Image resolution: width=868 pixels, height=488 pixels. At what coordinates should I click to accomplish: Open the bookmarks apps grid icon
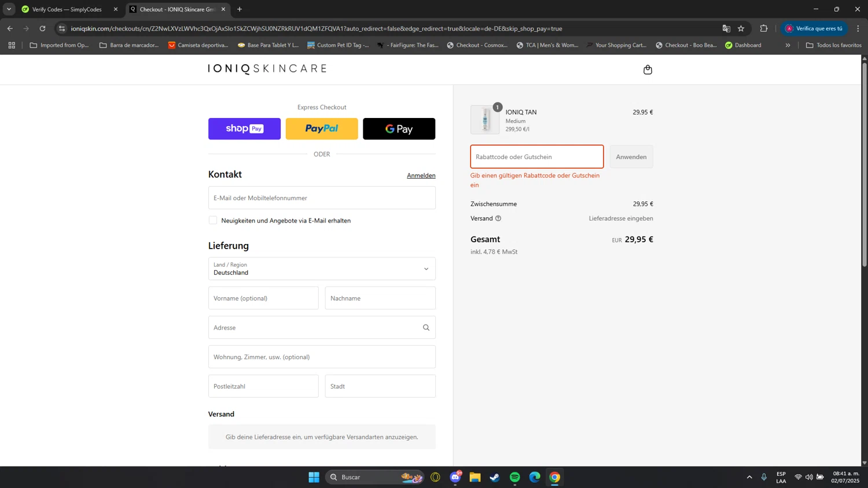(x=12, y=45)
